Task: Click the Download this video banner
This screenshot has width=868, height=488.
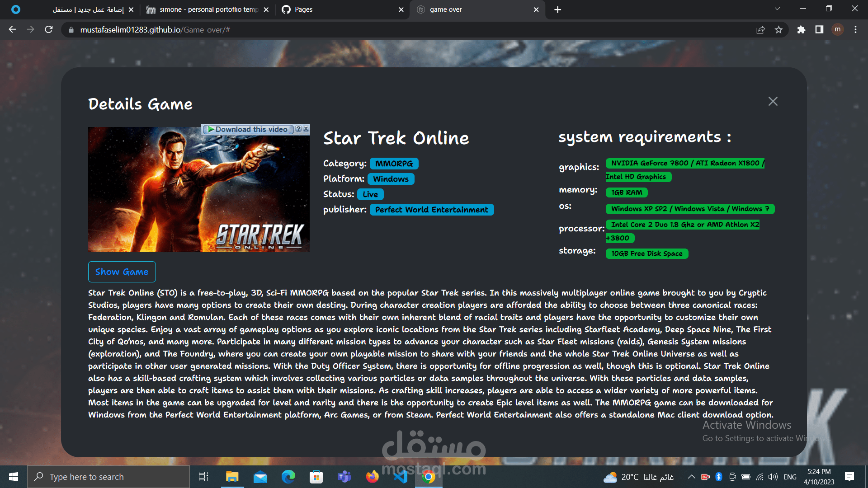Action: (x=248, y=129)
